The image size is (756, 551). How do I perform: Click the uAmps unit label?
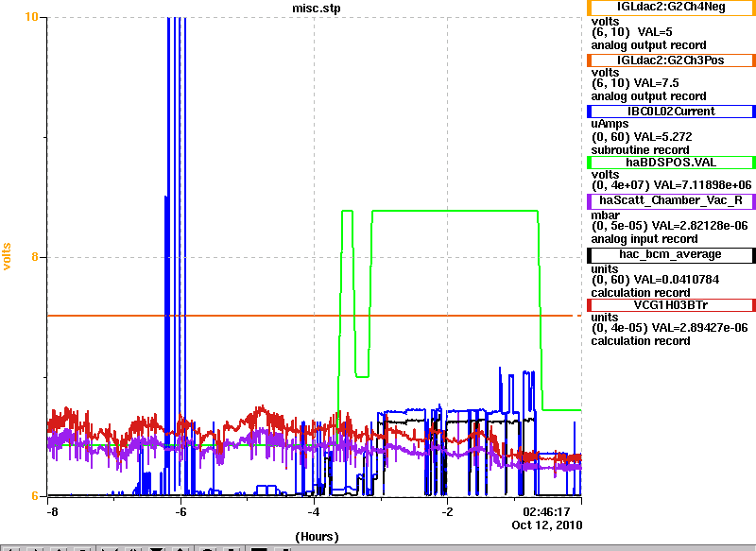click(610, 125)
